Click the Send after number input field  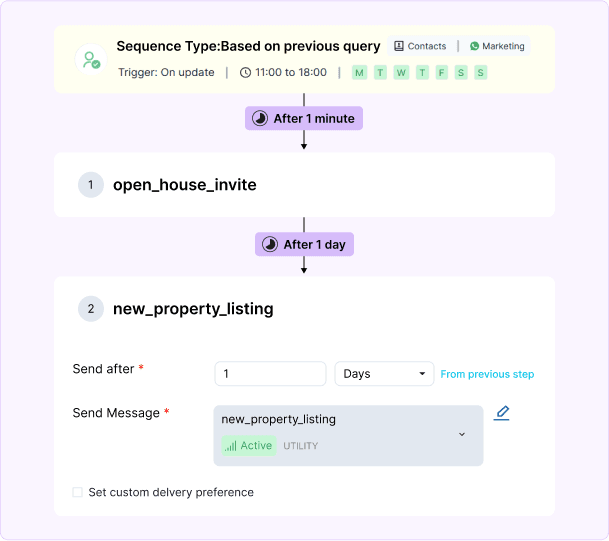point(270,374)
